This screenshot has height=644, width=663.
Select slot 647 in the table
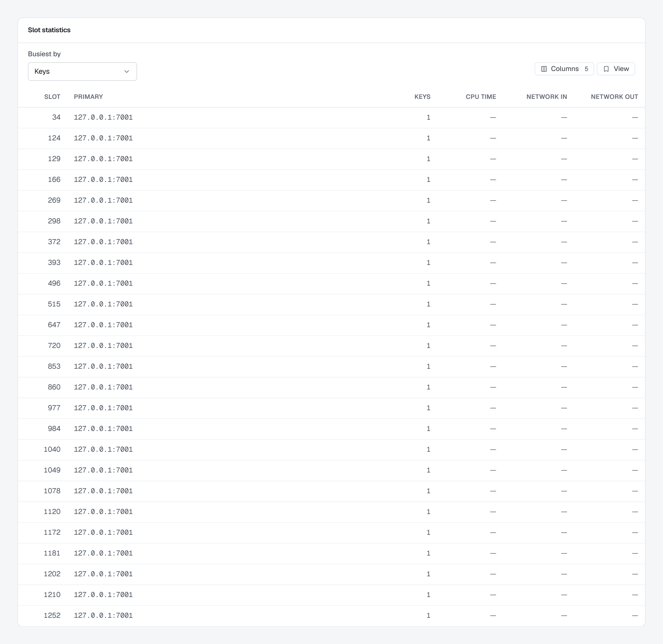pos(331,325)
